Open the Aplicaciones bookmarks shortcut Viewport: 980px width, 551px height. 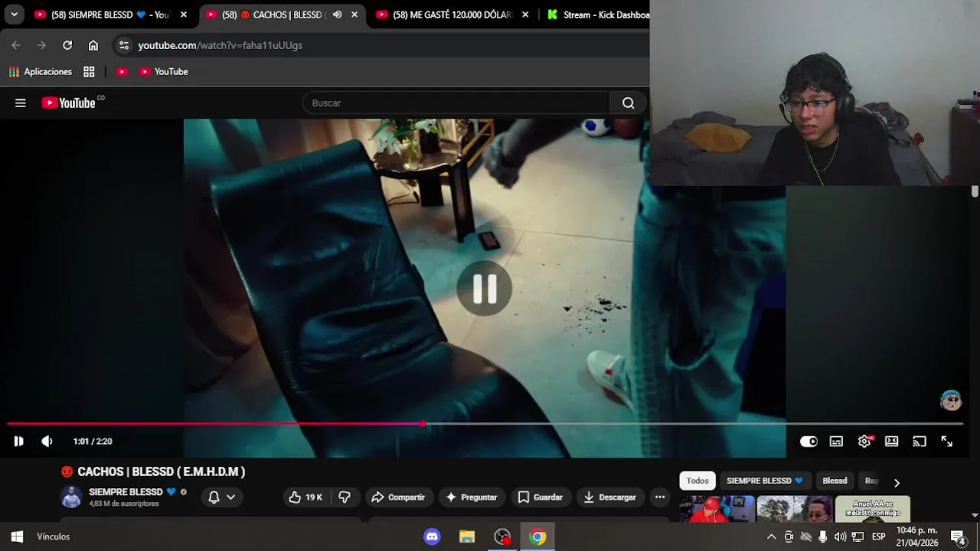tap(41, 71)
